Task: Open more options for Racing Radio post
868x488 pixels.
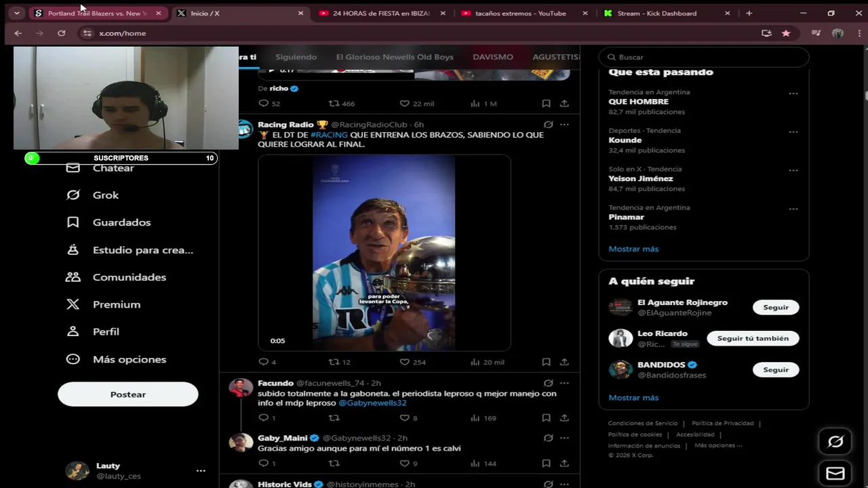Action: tap(564, 125)
